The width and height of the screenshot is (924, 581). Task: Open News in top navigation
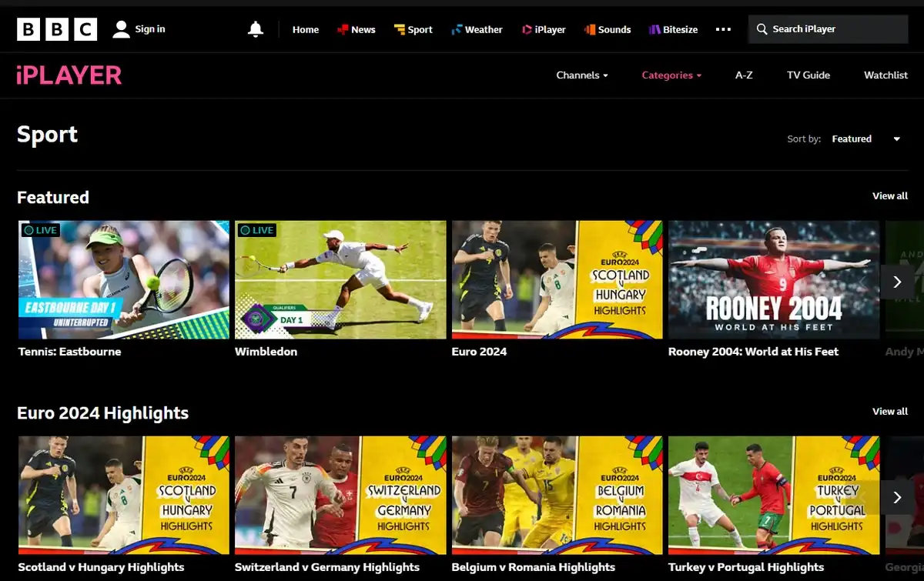click(363, 29)
